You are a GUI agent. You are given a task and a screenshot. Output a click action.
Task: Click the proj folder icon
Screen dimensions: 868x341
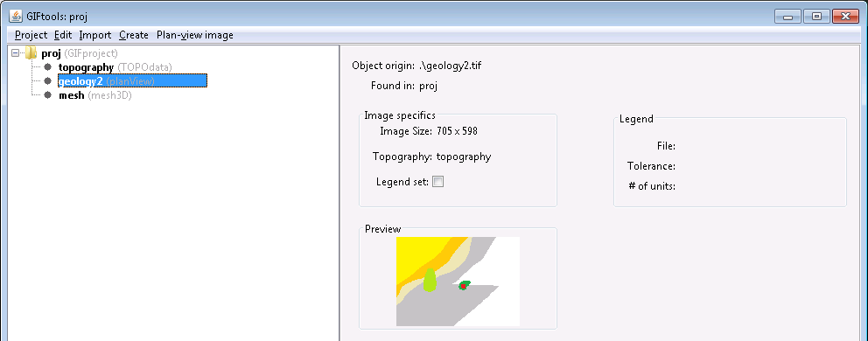point(31,53)
